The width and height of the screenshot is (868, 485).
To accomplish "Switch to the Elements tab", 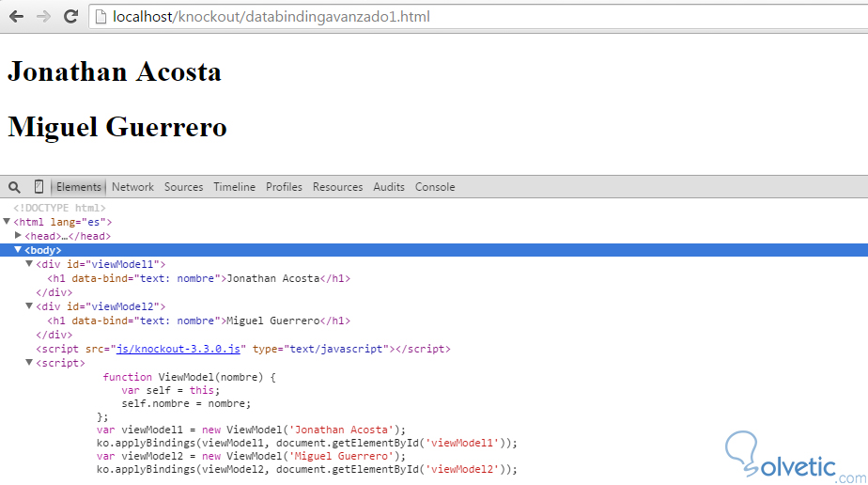I will pos(79,187).
